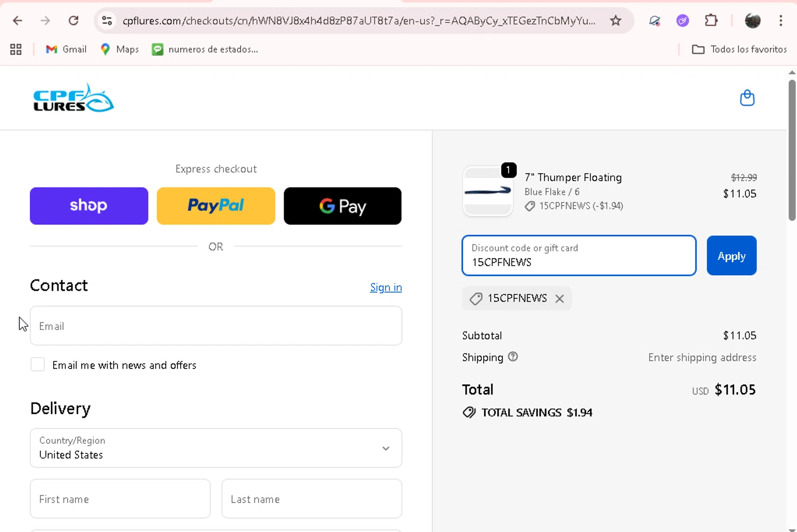Open 'Todos los favoritos' folder
This screenshot has height=532, width=797.
click(739, 49)
